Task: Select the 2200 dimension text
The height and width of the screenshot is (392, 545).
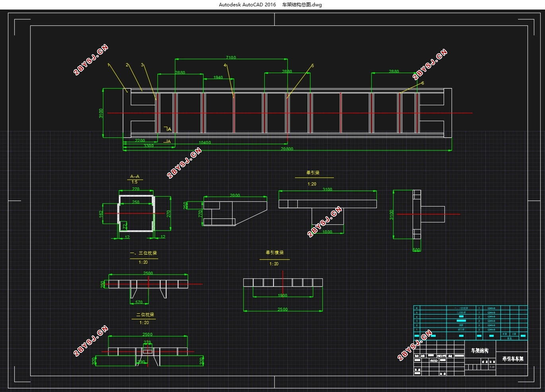Action: (x=140, y=141)
